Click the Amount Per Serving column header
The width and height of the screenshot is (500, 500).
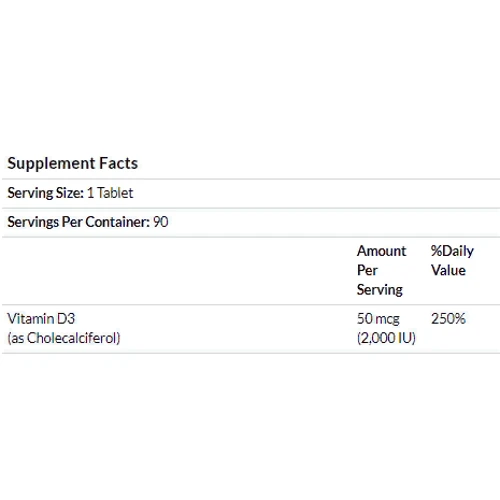(381, 270)
